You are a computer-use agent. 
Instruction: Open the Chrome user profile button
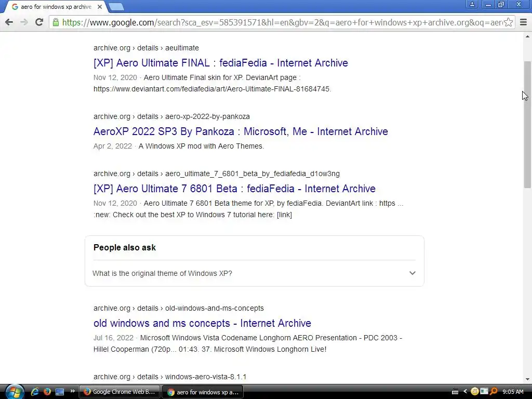(x=472, y=4)
